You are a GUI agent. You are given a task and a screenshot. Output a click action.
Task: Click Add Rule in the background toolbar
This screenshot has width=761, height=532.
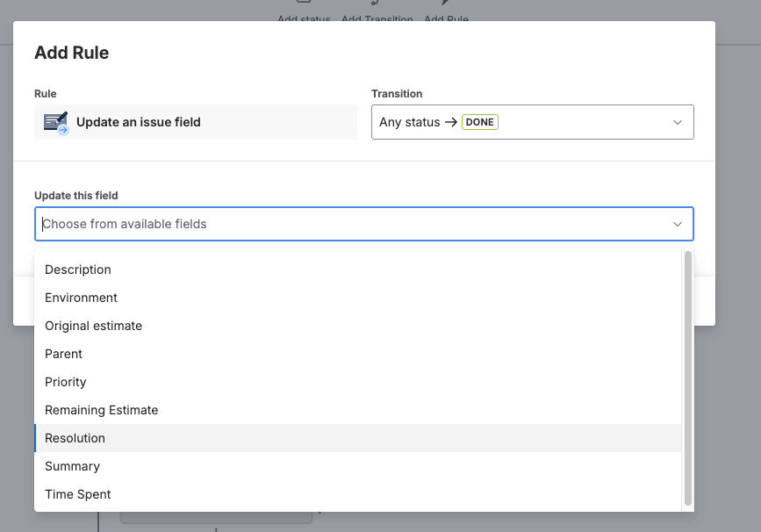click(x=446, y=18)
